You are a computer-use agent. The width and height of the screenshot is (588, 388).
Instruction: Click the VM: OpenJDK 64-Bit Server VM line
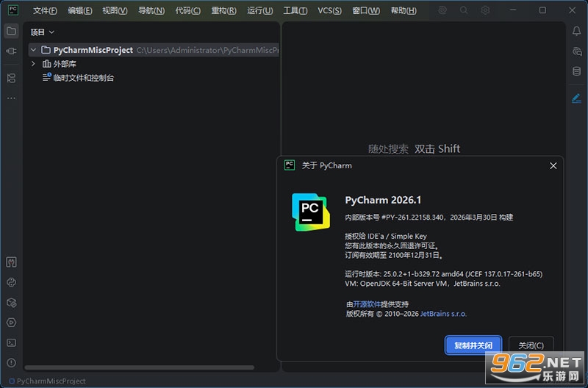click(x=423, y=284)
